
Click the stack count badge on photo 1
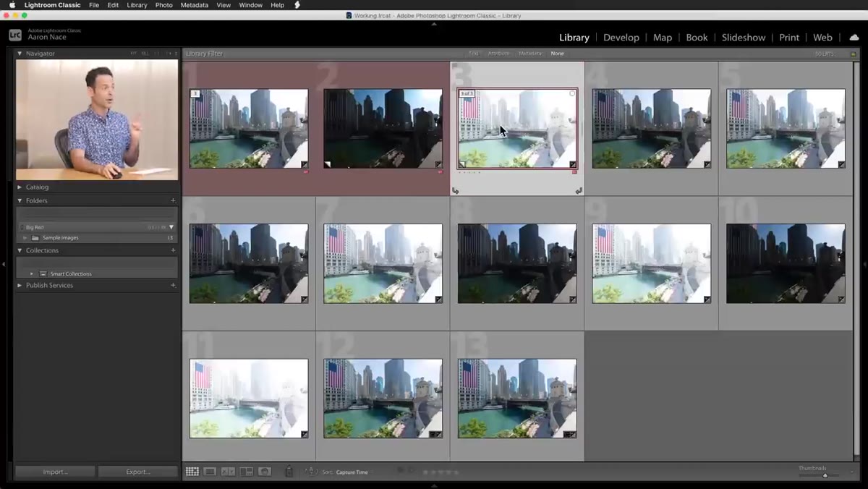pyautogui.click(x=195, y=93)
